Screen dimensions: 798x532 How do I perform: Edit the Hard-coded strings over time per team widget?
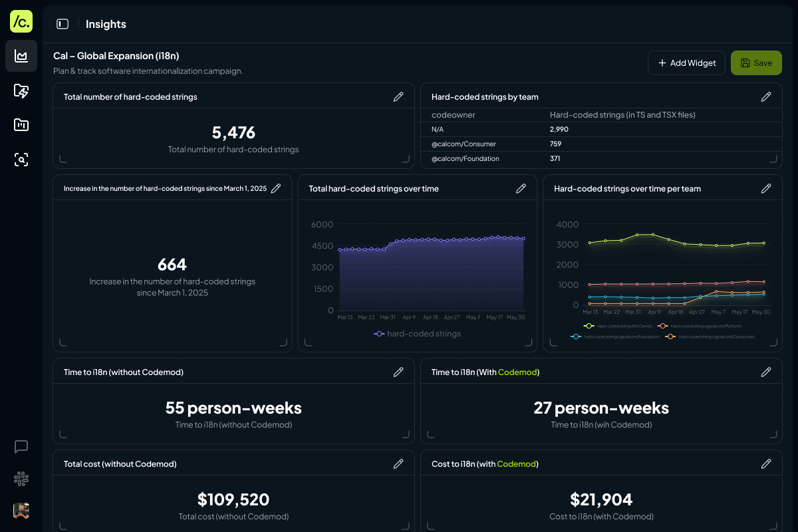click(x=766, y=189)
